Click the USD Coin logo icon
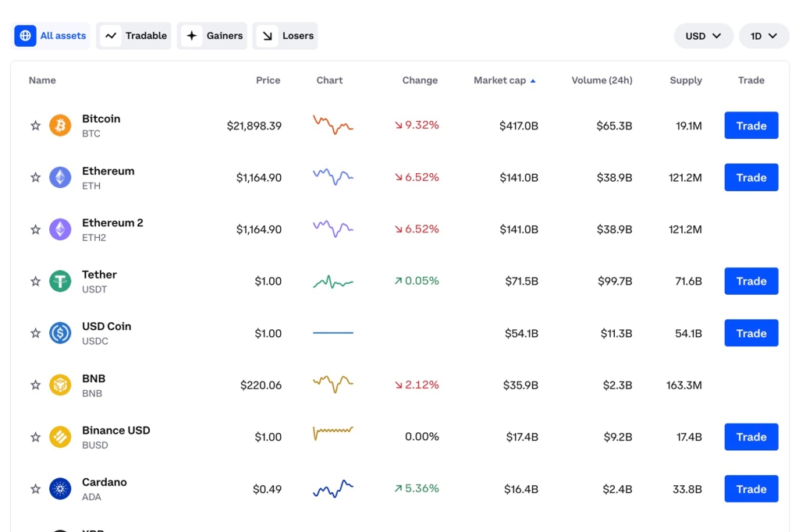Viewport: 799px width, 532px height. [x=60, y=333]
